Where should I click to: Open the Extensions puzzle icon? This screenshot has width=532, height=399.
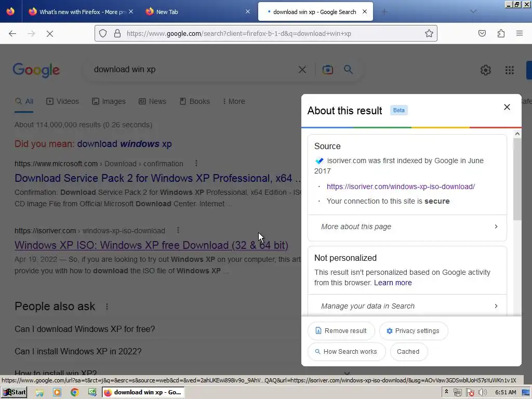[x=501, y=33]
